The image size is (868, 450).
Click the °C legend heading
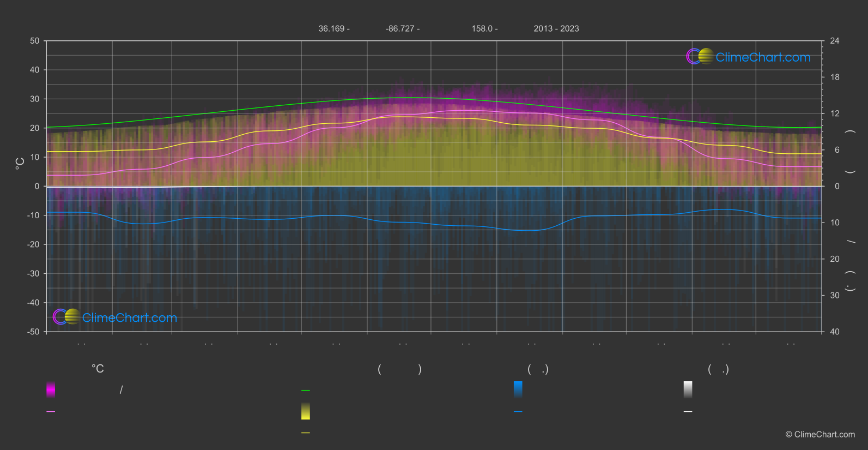coord(98,369)
